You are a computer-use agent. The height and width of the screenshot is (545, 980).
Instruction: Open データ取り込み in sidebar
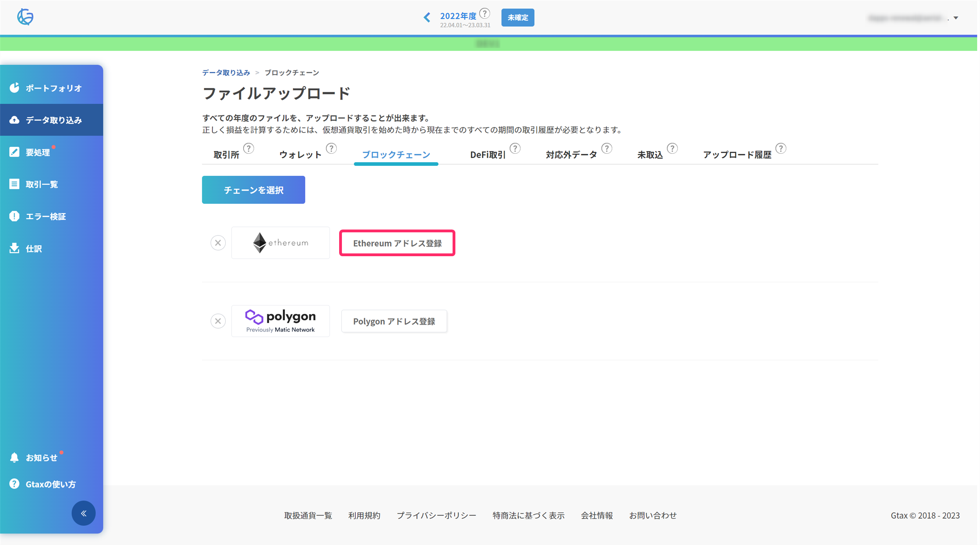(52, 120)
